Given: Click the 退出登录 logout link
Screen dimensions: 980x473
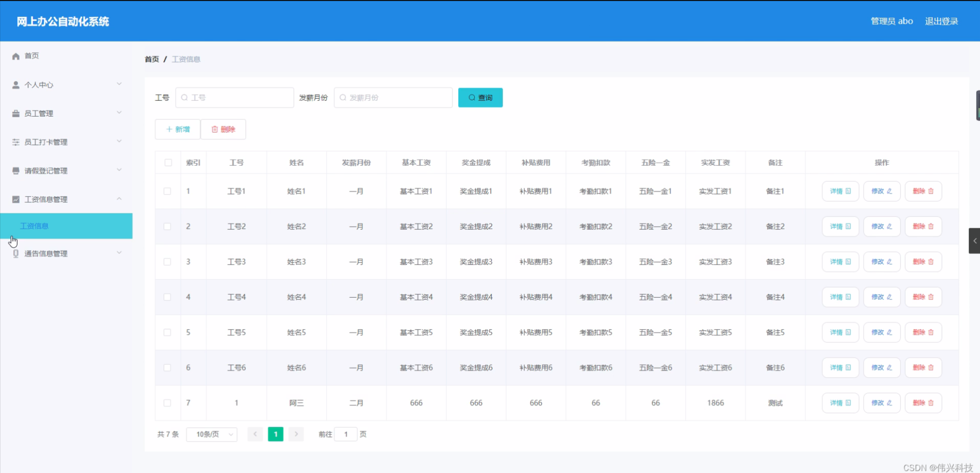Looking at the screenshot, I should click(941, 21).
